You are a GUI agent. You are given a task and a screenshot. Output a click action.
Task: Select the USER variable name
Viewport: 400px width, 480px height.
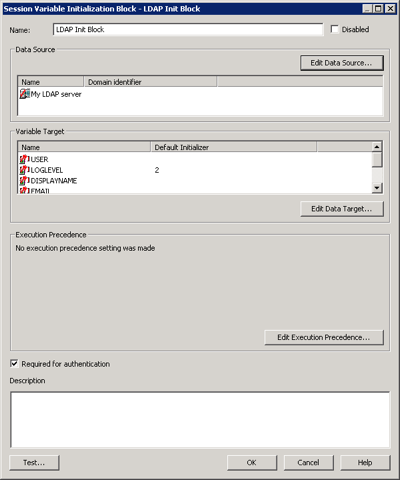39,159
